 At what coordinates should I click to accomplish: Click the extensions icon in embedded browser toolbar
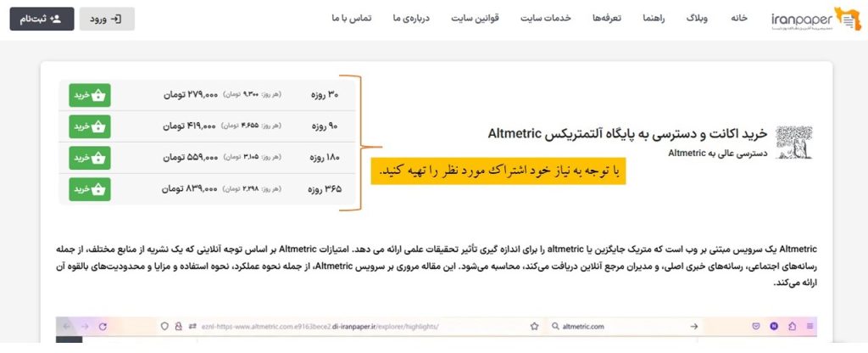click(793, 327)
